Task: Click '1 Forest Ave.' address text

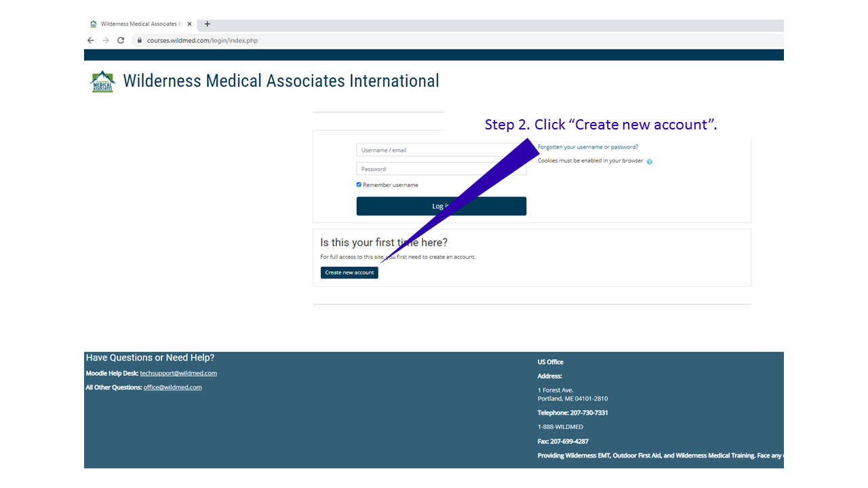Action: click(555, 390)
